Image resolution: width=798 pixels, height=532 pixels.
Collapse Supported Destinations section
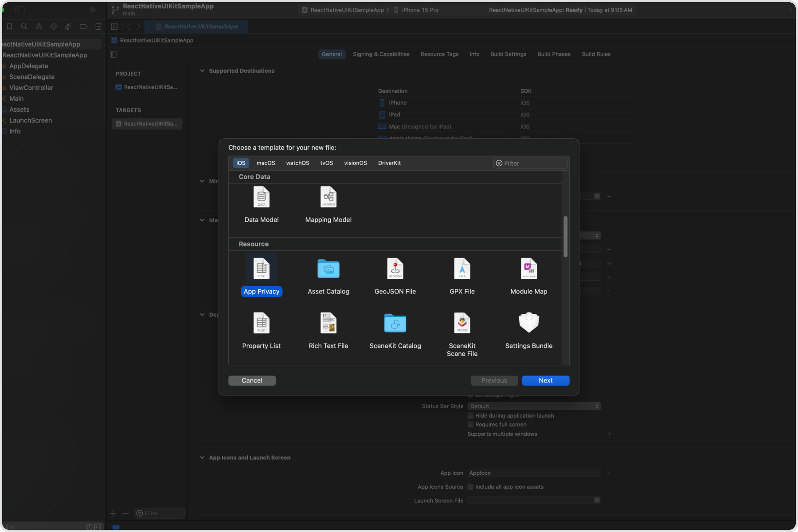click(202, 70)
